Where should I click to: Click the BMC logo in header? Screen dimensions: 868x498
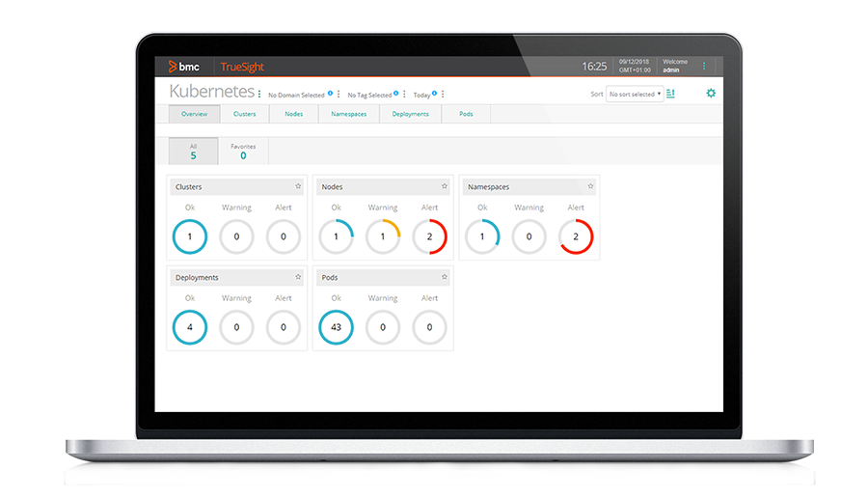(x=183, y=67)
